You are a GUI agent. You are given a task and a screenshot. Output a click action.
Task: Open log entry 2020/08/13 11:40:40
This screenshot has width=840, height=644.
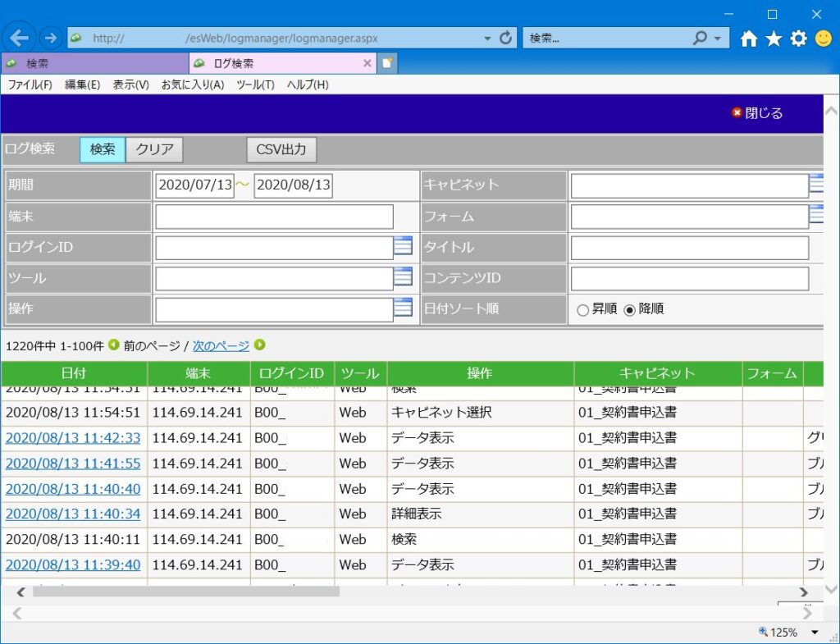pyautogui.click(x=73, y=489)
